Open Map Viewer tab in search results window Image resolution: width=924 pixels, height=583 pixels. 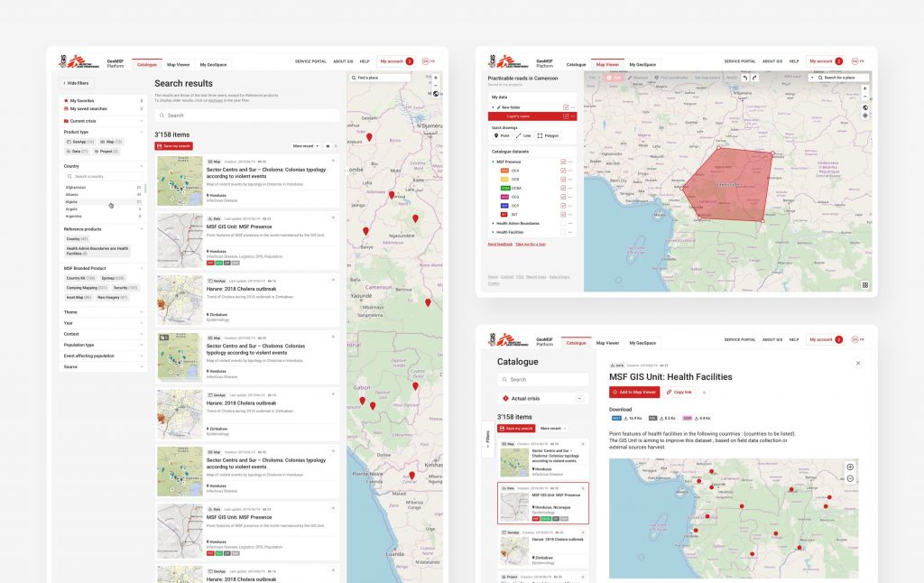[x=178, y=65]
